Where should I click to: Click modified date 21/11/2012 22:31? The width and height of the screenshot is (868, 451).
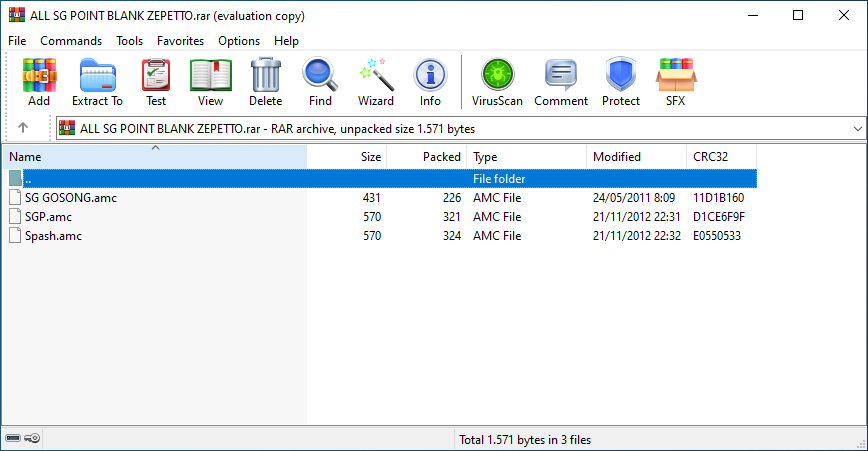pos(637,216)
